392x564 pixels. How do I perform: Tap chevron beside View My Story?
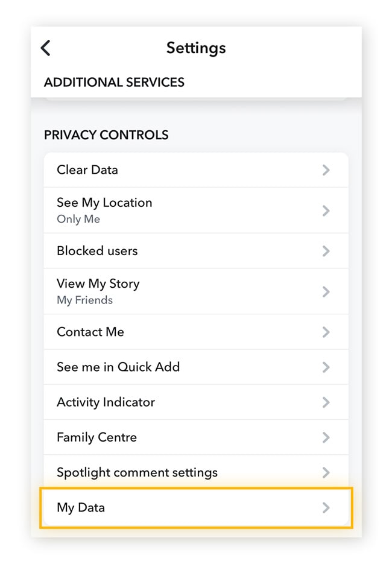326,292
